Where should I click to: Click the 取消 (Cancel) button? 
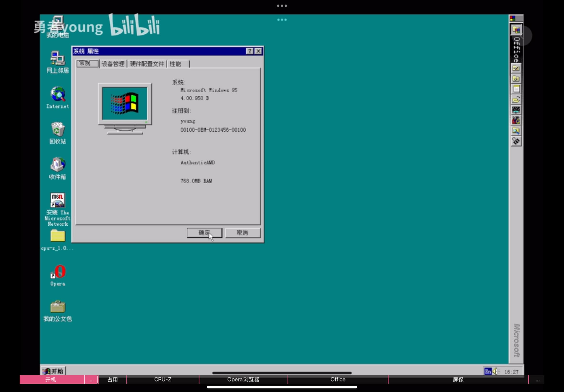[x=243, y=233]
